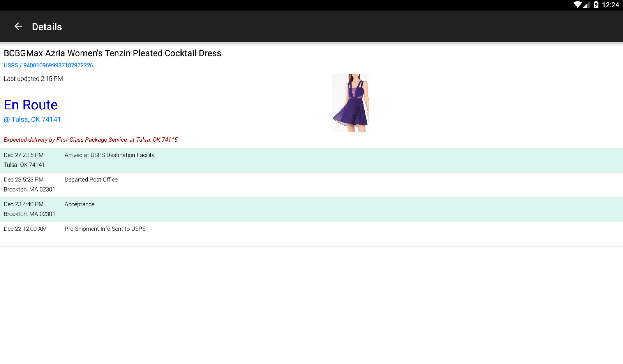Select 'Pre-Shipment Info Sent to USPS' event
623x364 pixels.
point(105,229)
